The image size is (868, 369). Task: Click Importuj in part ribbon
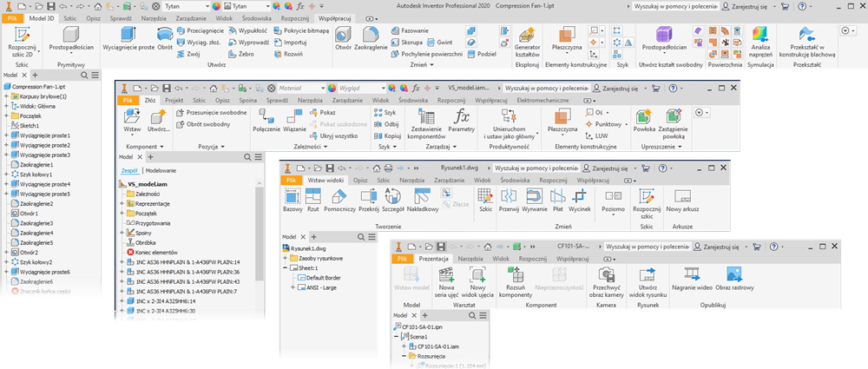point(291,42)
